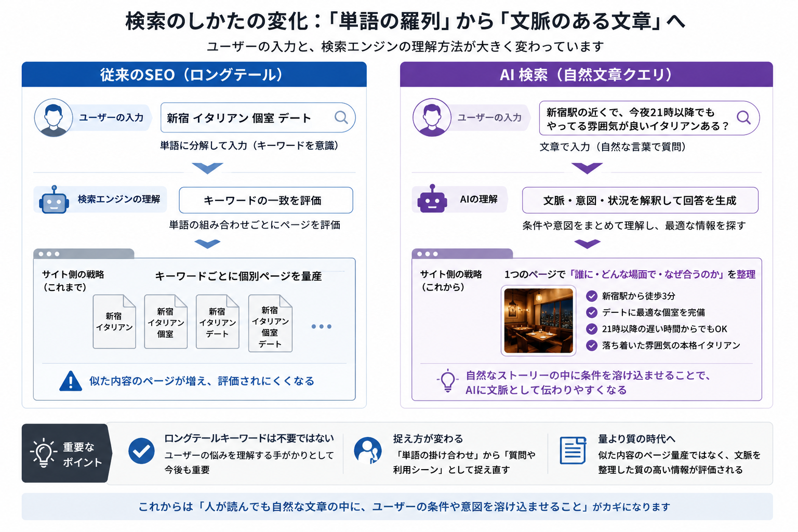Click the search box with 新宿駅の近くで query

(649, 118)
